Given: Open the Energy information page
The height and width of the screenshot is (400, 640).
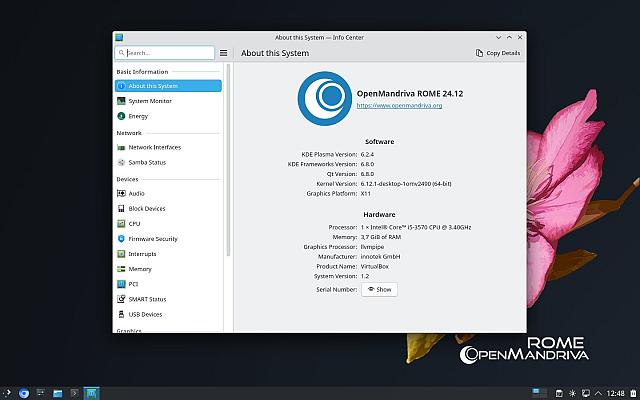Looking at the screenshot, I should [x=168, y=116].
